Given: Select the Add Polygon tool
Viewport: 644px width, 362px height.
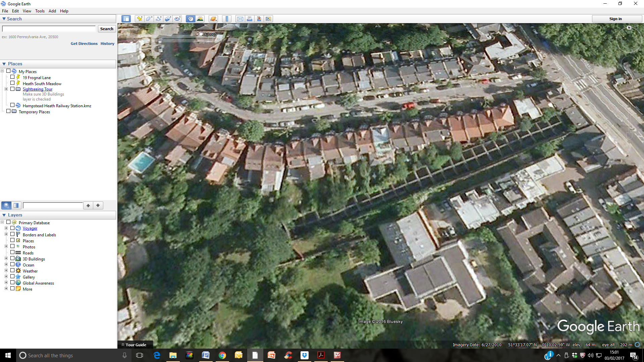Looking at the screenshot, I should pos(149,19).
